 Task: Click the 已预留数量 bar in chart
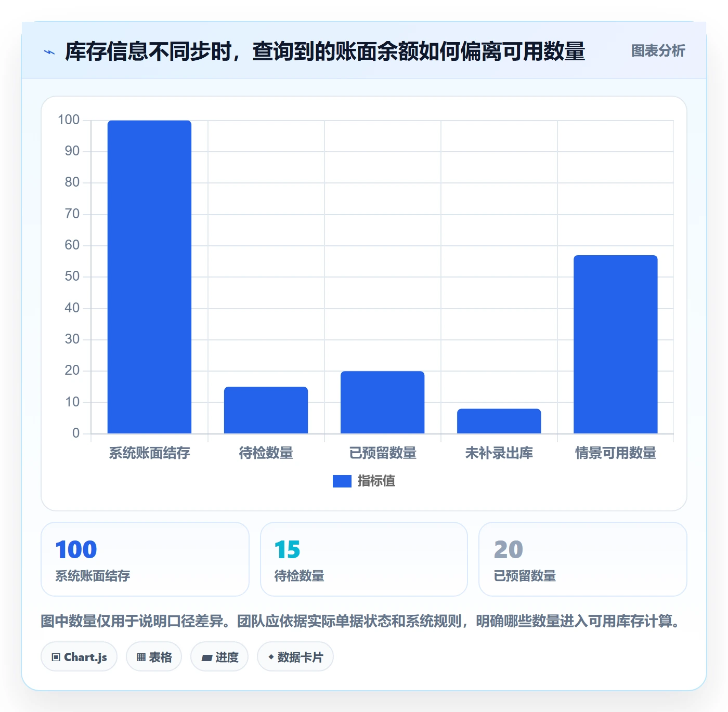[382, 402]
